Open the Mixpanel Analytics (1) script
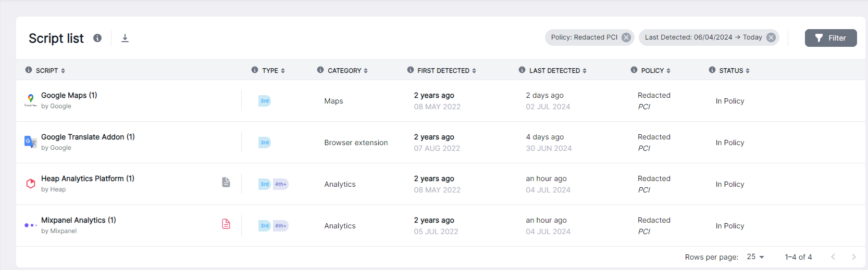Viewport: 868px width, 270px height. 79,220
